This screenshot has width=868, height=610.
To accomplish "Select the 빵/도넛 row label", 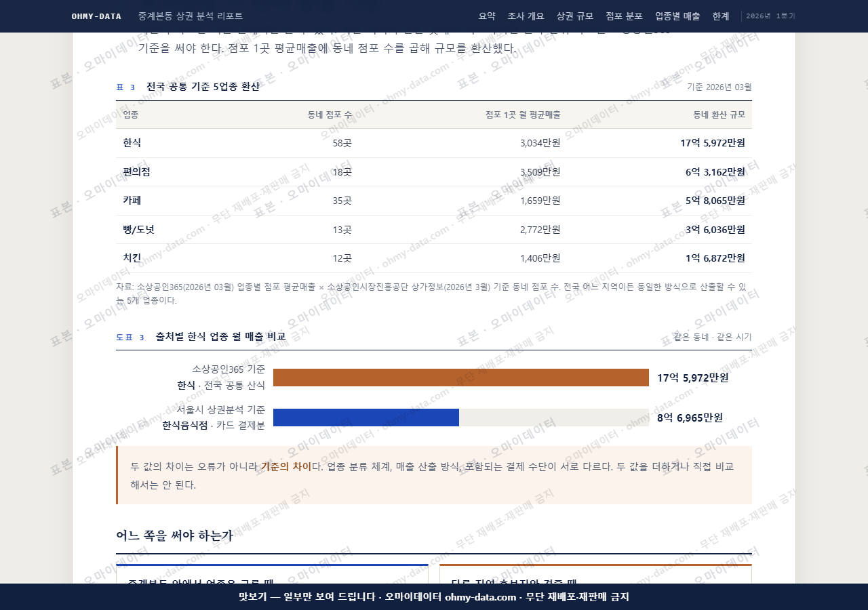I will pos(138,230).
